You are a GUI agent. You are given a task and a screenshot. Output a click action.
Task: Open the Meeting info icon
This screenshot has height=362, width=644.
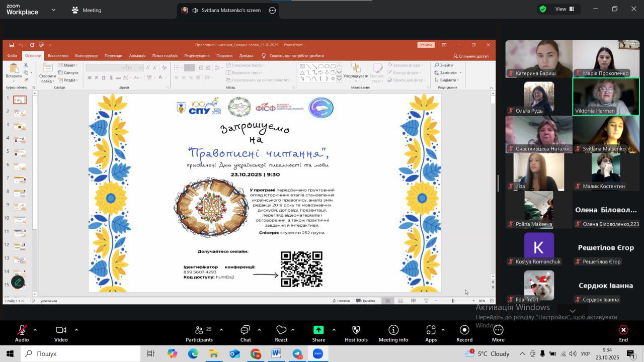393,333
